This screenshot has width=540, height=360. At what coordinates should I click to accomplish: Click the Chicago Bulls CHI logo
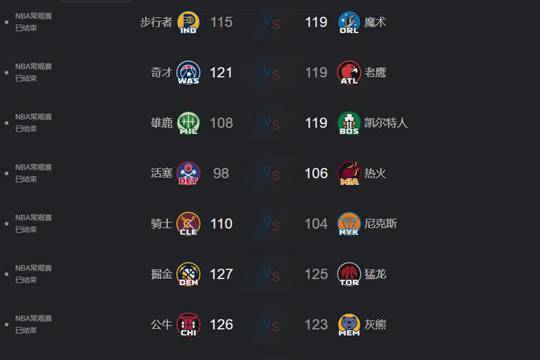pyautogui.click(x=188, y=325)
